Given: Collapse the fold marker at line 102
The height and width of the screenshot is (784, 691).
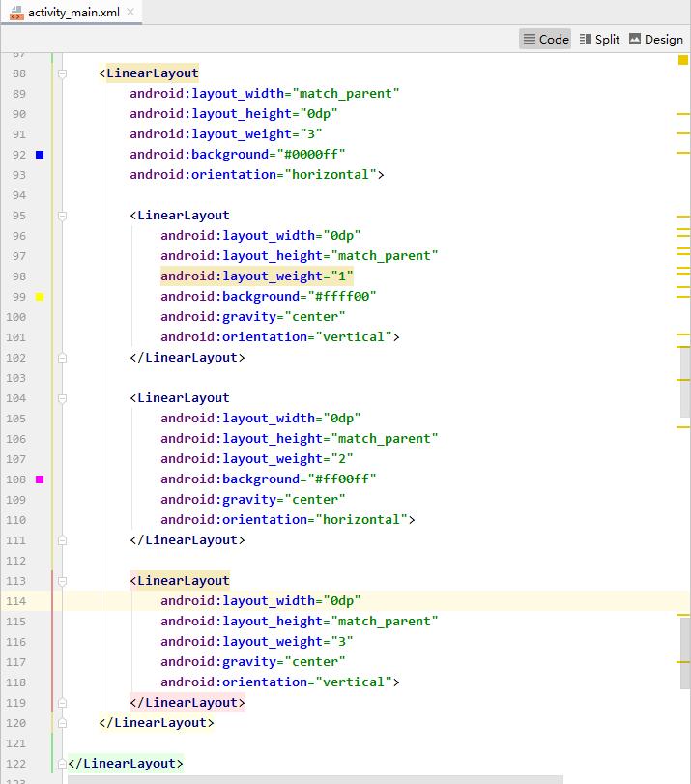Looking at the screenshot, I should click(x=62, y=358).
